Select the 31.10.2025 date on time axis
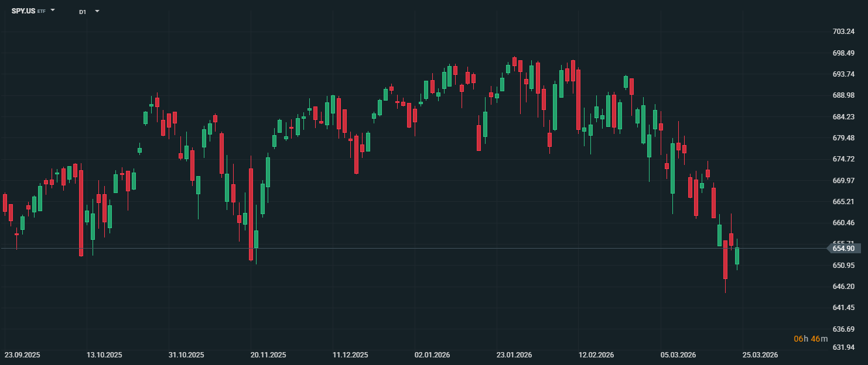The width and height of the screenshot is (868, 365). pos(186,355)
